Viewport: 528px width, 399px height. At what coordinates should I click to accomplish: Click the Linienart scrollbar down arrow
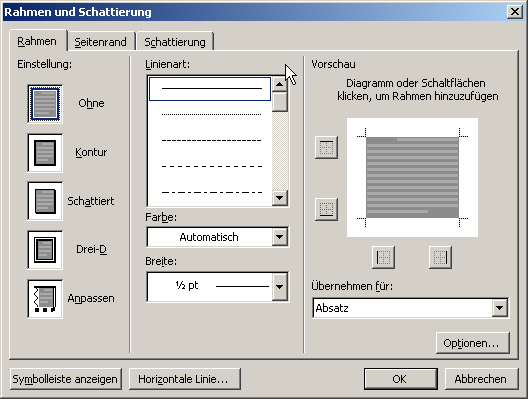[x=280, y=198]
